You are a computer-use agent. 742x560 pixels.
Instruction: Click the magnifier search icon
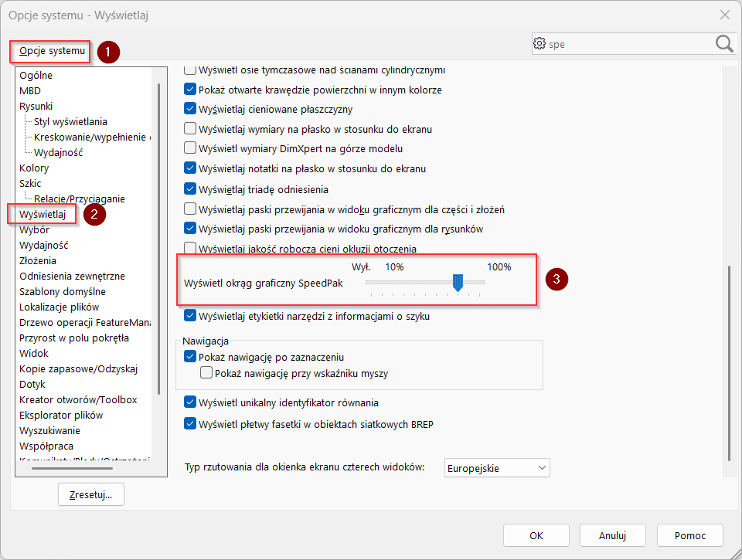click(x=724, y=44)
